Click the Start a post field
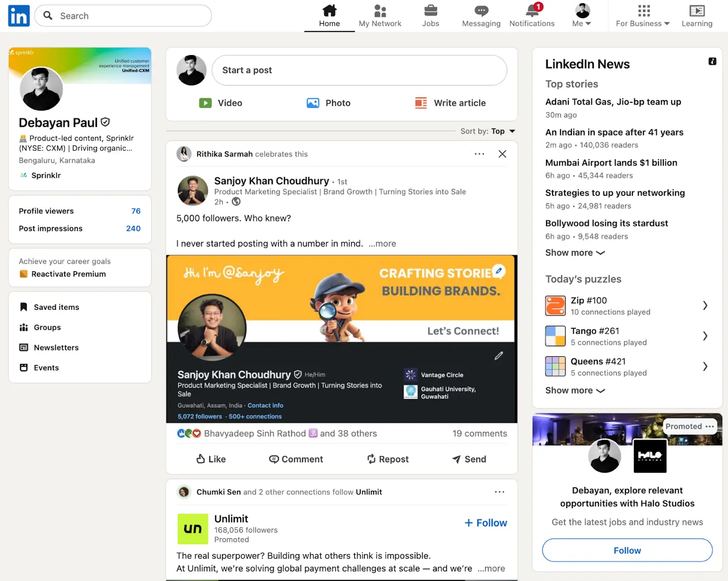This screenshot has width=728, height=581. 359,70
